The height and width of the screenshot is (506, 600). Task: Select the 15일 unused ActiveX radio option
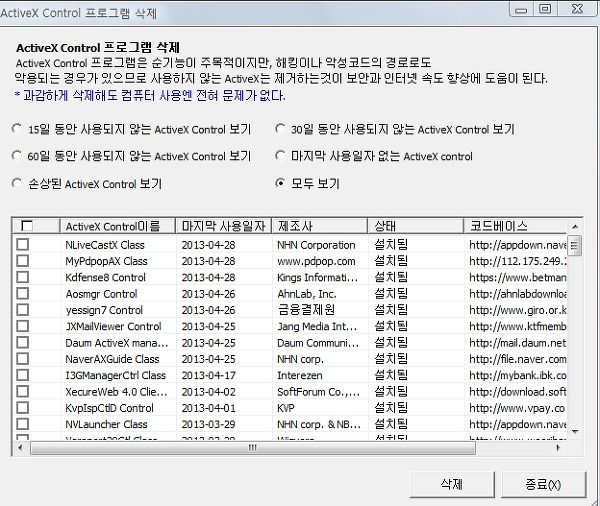point(16,129)
